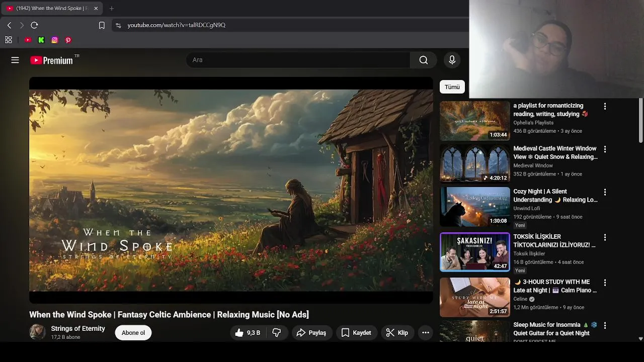This screenshot has height=362, width=644.
Task: Click Toksik İlişkiler channel name
Action: tap(529, 254)
